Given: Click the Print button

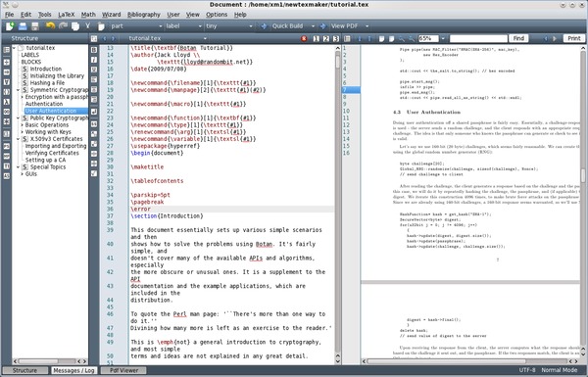Looking at the screenshot, I should 573,38.
